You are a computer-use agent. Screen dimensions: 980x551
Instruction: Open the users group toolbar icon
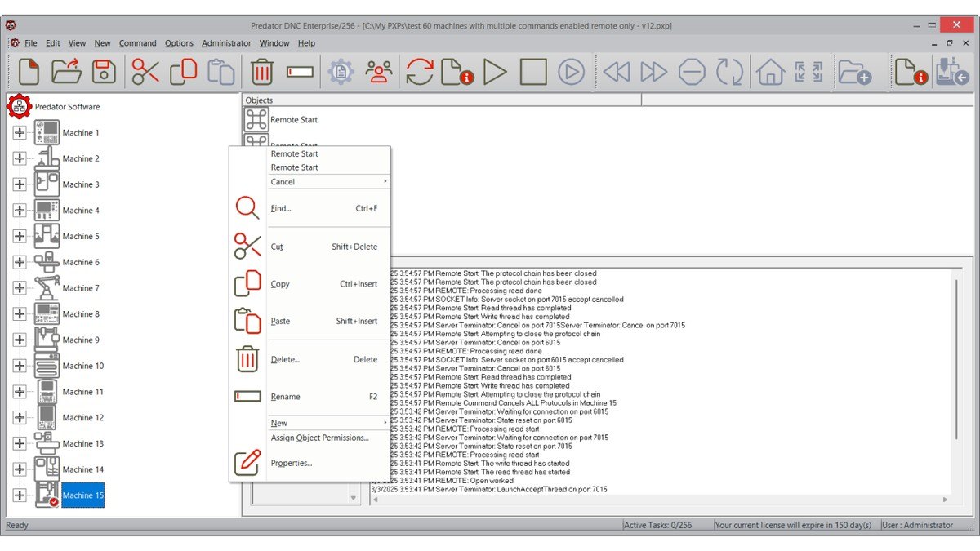(x=379, y=72)
